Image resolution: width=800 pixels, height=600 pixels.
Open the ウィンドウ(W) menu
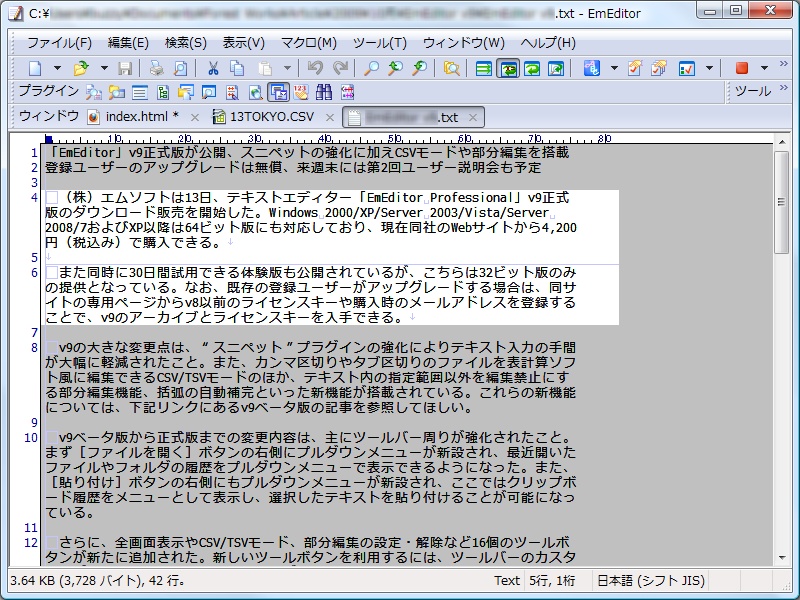click(x=463, y=43)
